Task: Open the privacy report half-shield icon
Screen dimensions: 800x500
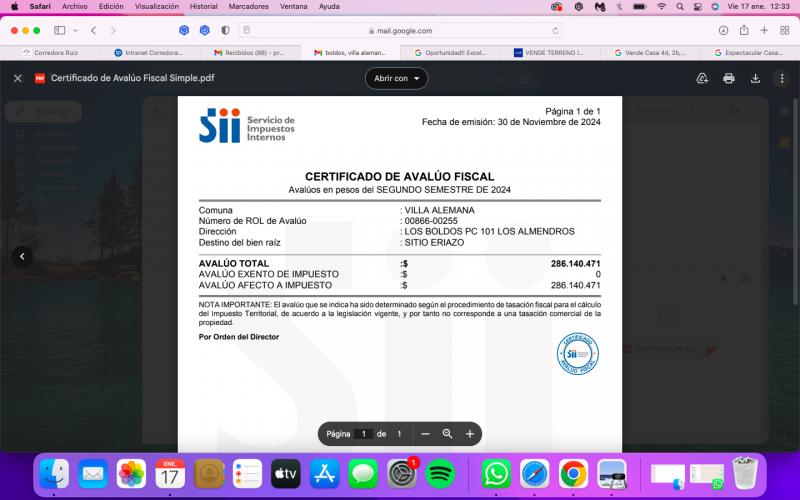Action: 225,31
